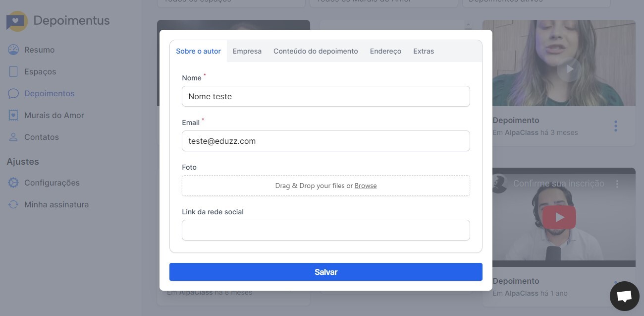
Task: Click the Espaços sidebar icon
Action: (x=13, y=71)
